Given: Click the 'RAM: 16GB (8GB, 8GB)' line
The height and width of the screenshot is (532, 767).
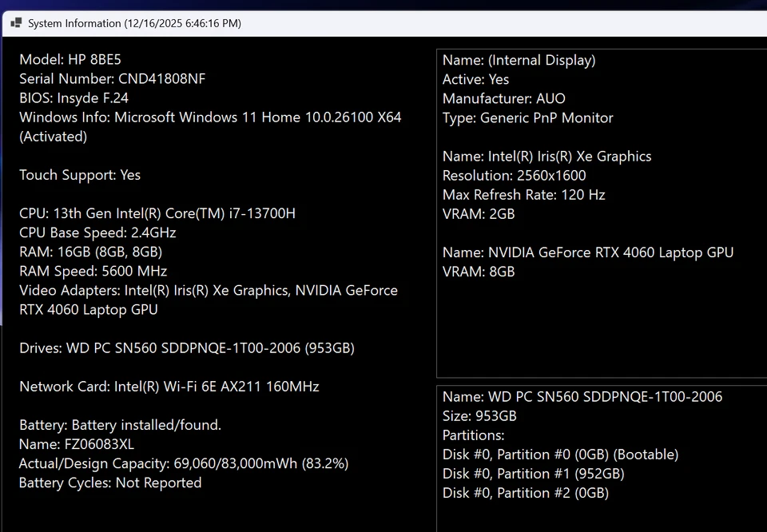Looking at the screenshot, I should pyautogui.click(x=91, y=252).
